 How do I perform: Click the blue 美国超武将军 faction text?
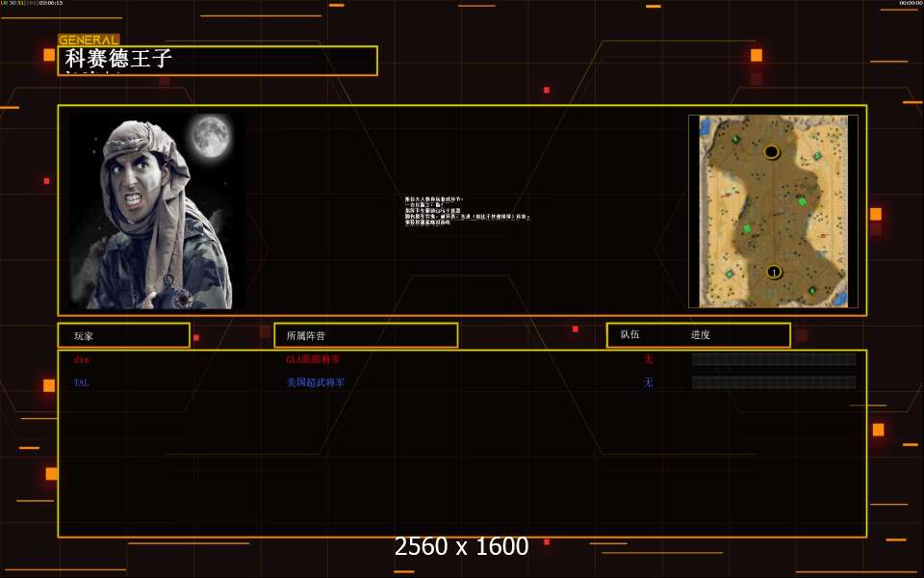(315, 382)
